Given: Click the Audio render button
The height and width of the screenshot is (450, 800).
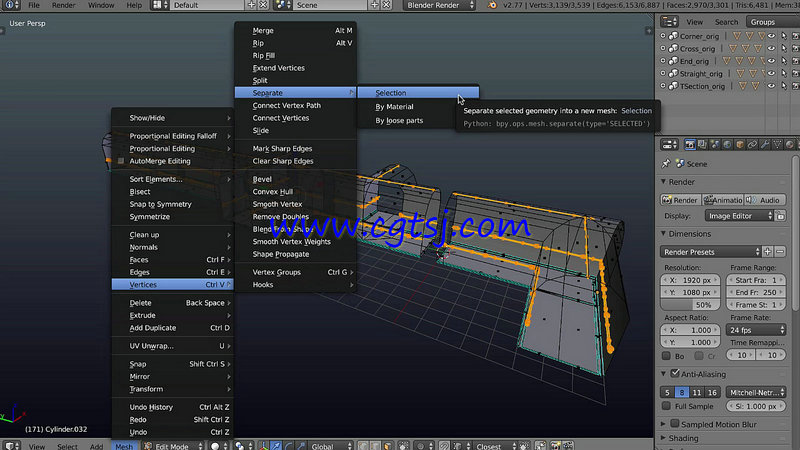Looking at the screenshot, I should tap(764, 200).
